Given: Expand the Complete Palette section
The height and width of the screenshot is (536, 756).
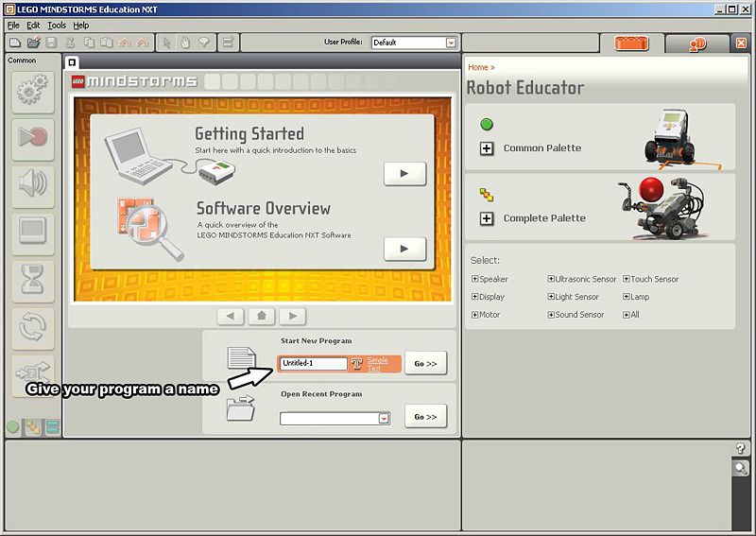Looking at the screenshot, I should [487, 218].
